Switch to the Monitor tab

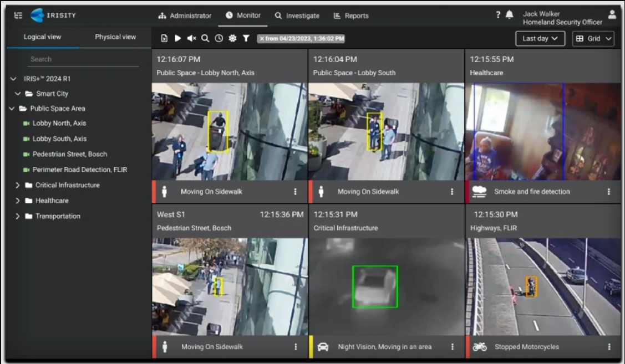243,15
